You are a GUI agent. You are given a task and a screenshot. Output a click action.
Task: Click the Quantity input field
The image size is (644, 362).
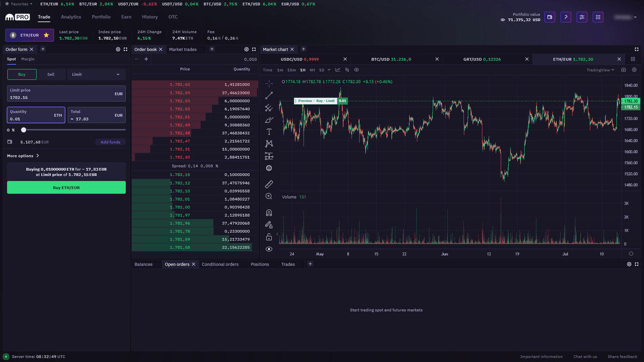click(36, 115)
